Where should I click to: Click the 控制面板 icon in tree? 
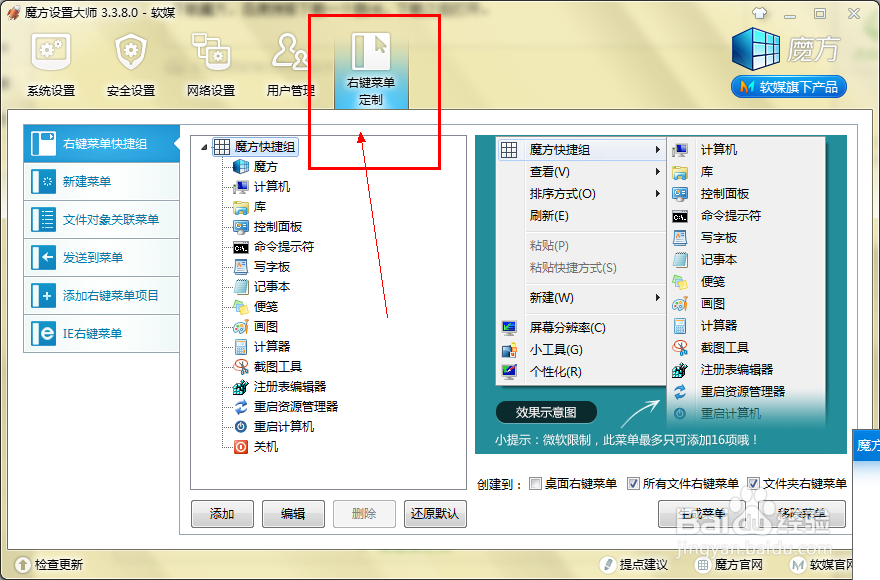point(241,227)
